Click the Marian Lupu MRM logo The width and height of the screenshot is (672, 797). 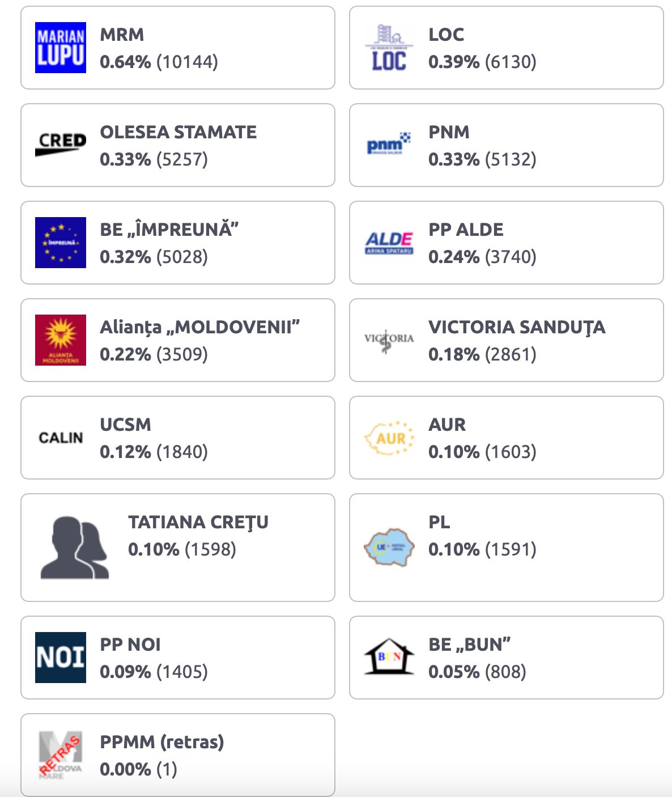point(61,48)
